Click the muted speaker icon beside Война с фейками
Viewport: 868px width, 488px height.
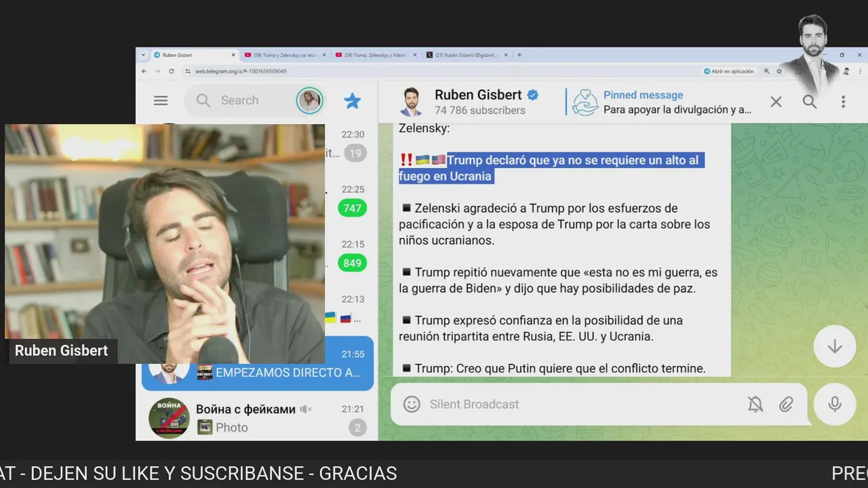306,409
